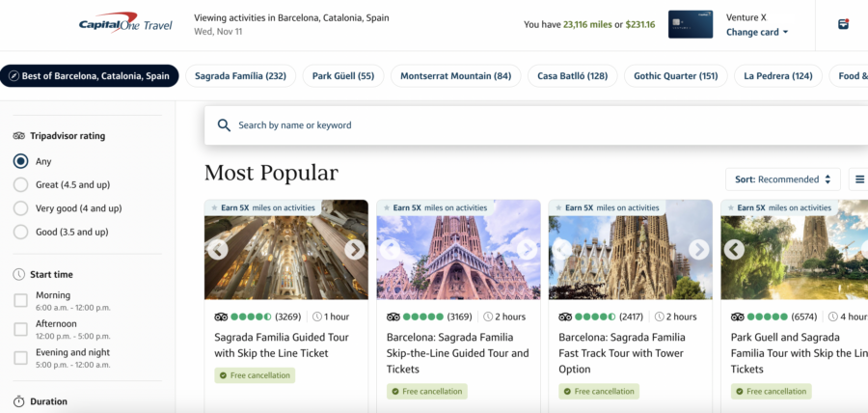Screen dimensions: 868x413
Task: Click the Most Popular heading
Action: 271,173
